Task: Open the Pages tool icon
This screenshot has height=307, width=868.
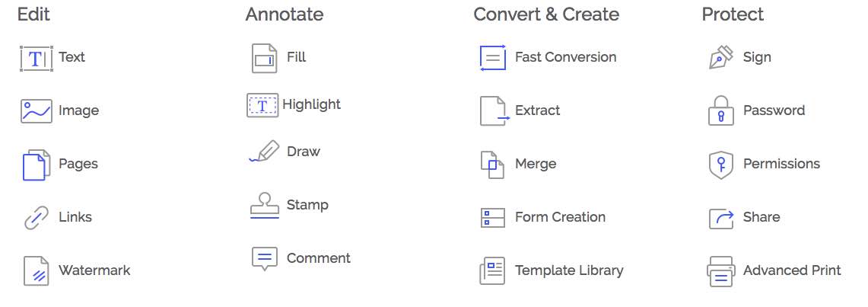Action: [x=36, y=165]
